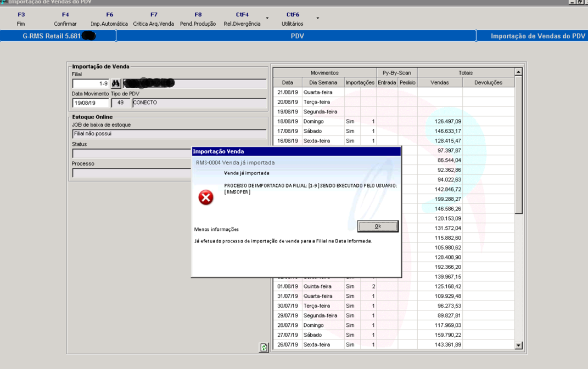Click sales value 143.361,89
Image resolution: width=588 pixels, height=369 pixels.
point(448,345)
